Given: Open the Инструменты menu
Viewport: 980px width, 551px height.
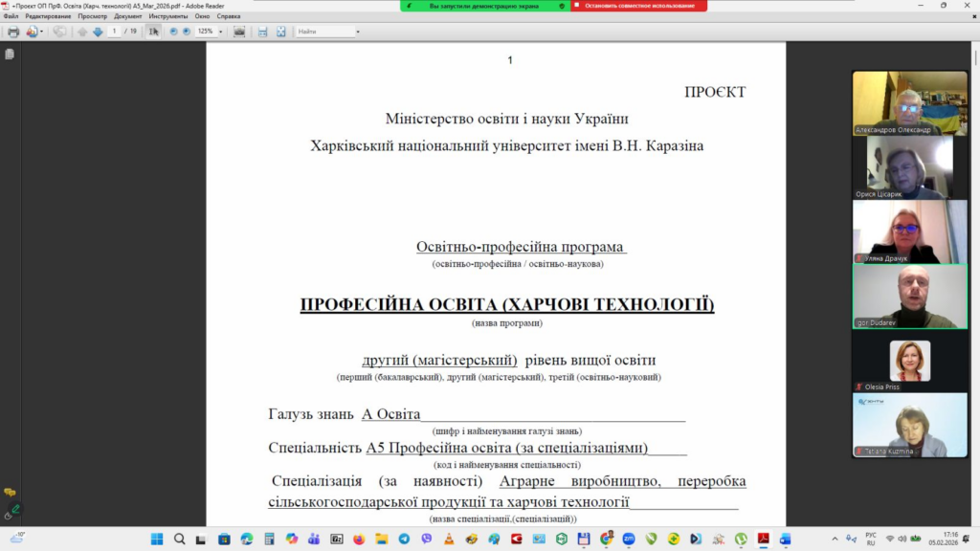Looking at the screenshot, I should tap(167, 16).
